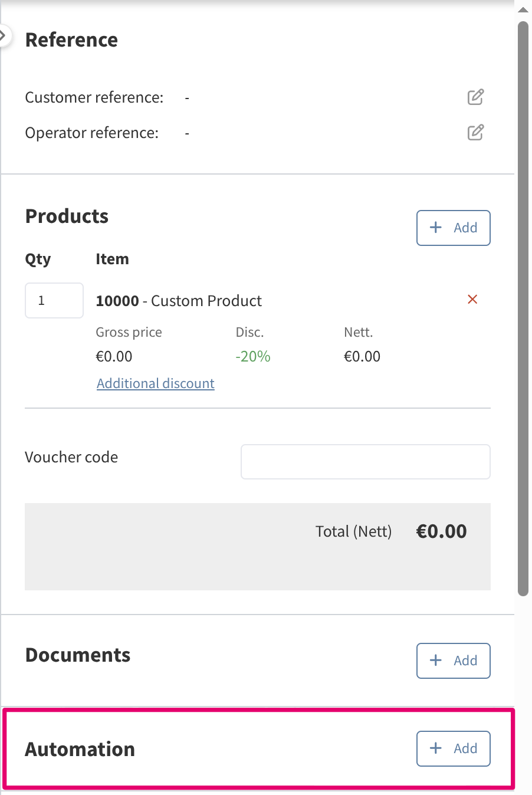Edit the Operator reference field

point(475,133)
